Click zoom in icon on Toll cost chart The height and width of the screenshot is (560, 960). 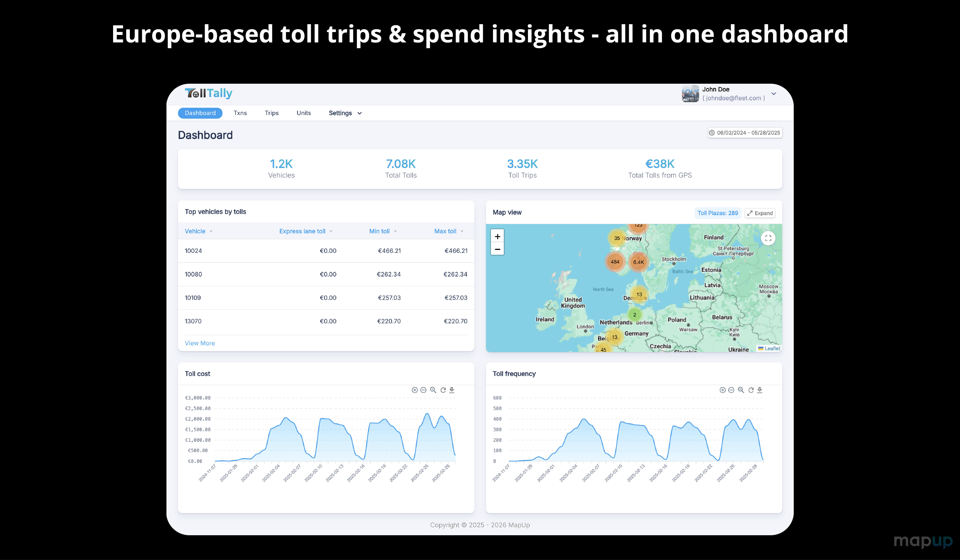[x=415, y=390]
